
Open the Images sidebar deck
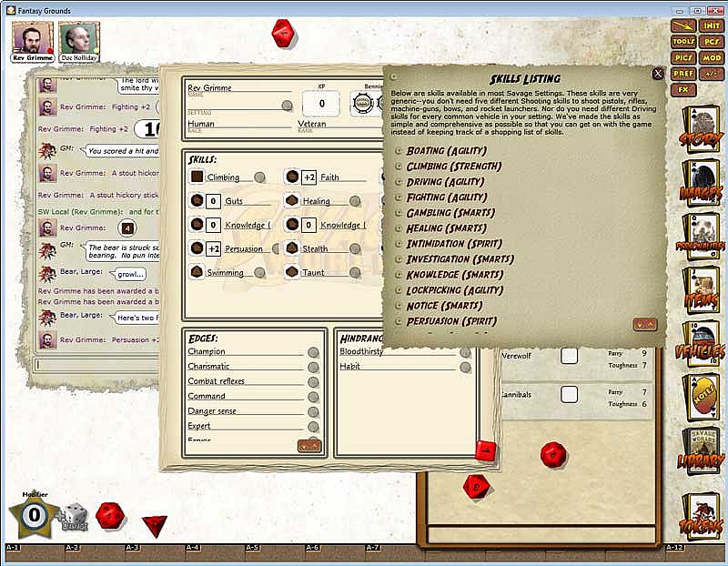coord(701,184)
